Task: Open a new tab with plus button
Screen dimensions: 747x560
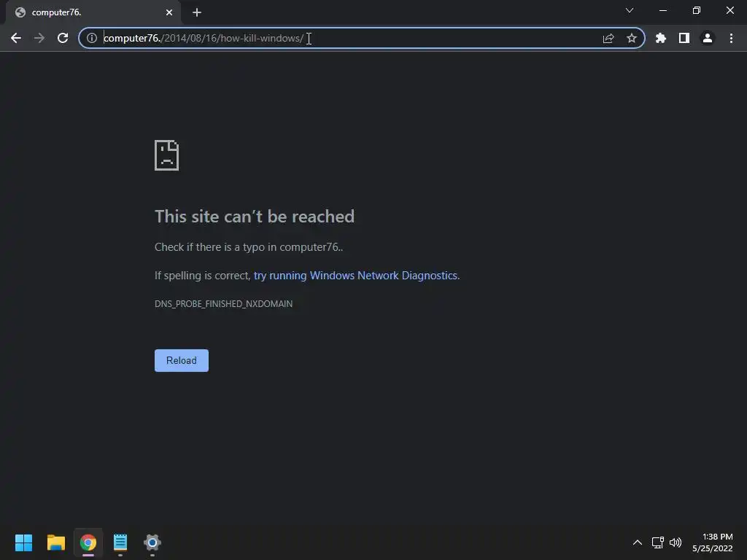Action: click(x=197, y=12)
